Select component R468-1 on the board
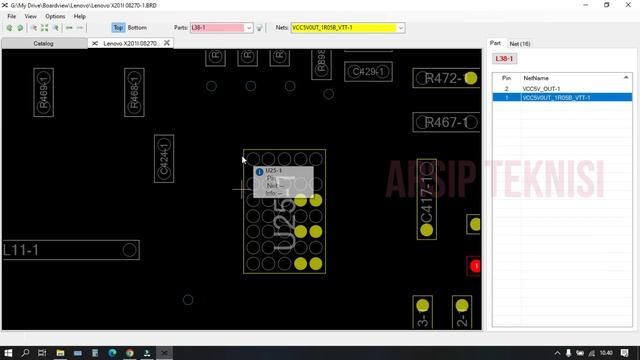Image resolution: width=640 pixels, height=360 pixels. pos(134,92)
